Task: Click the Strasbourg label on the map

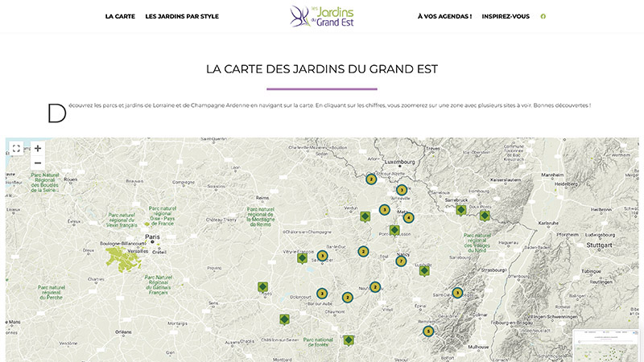Action: pyautogui.click(x=494, y=270)
